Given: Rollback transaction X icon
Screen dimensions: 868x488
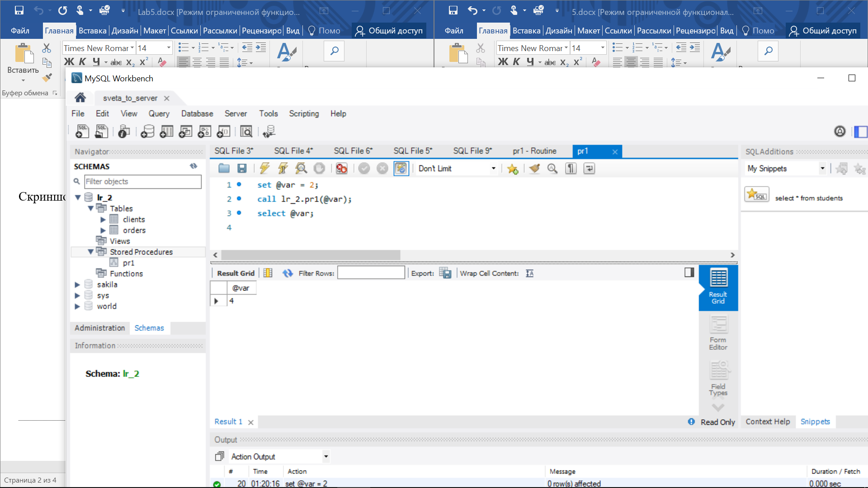Looking at the screenshot, I should [x=382, y=169].
